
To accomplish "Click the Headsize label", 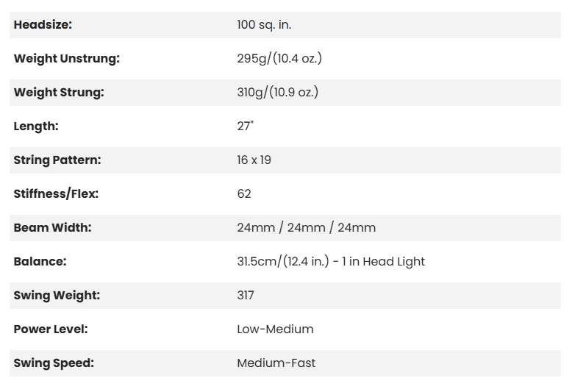I will (x=43, y=25).
